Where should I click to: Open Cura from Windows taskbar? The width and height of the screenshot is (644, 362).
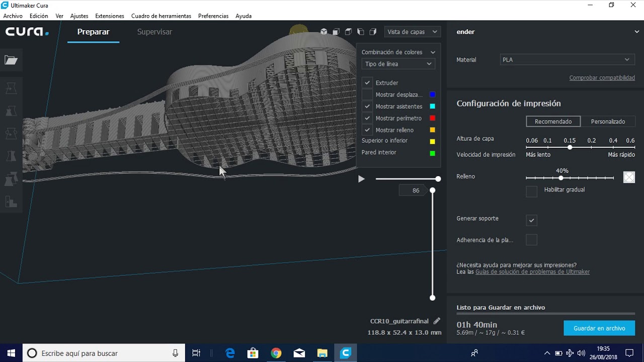pyautogui.click(x=345, y=353)
